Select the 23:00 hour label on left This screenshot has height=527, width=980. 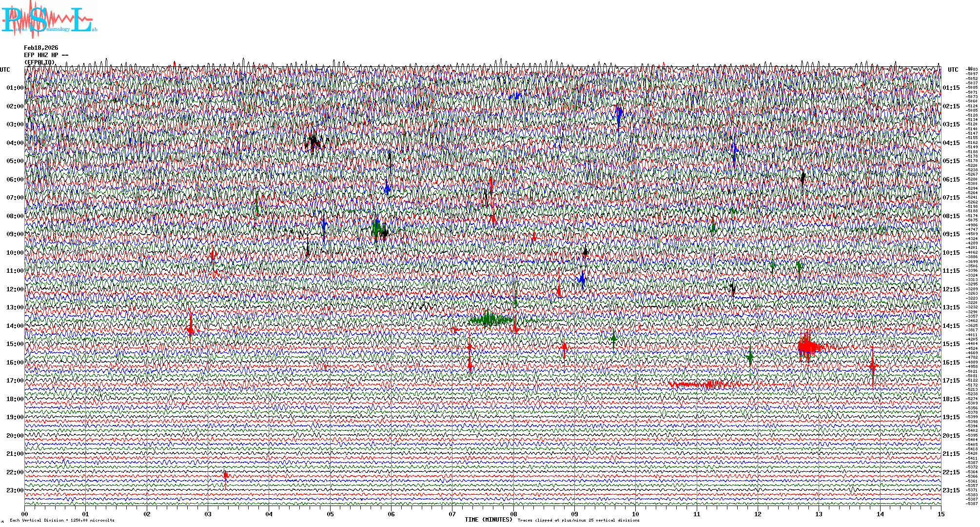[15, 490]
